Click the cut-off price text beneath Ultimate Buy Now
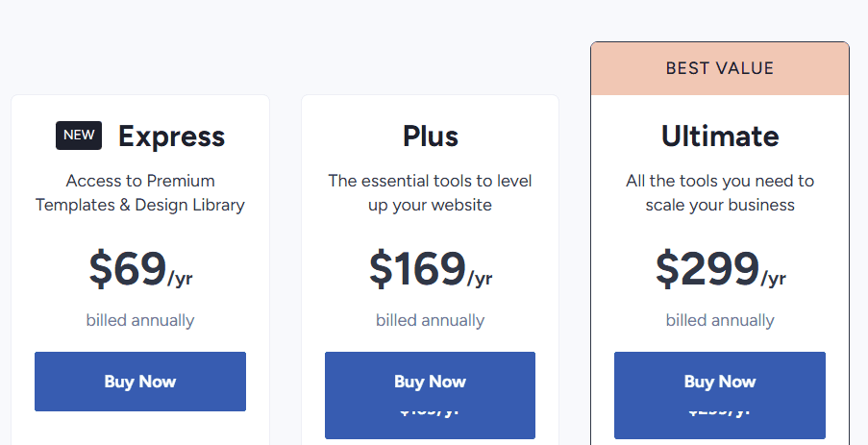 [720, 411]
